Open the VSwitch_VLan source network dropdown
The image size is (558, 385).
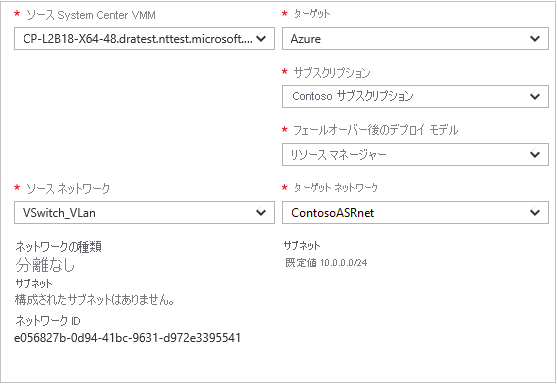point(144,212)
